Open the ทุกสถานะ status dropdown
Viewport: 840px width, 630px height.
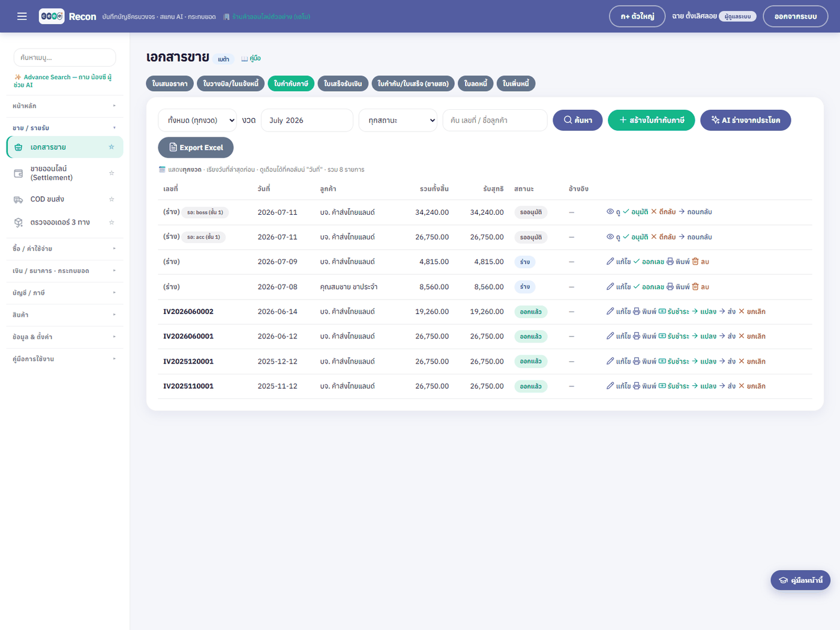(x=398, y=120)
